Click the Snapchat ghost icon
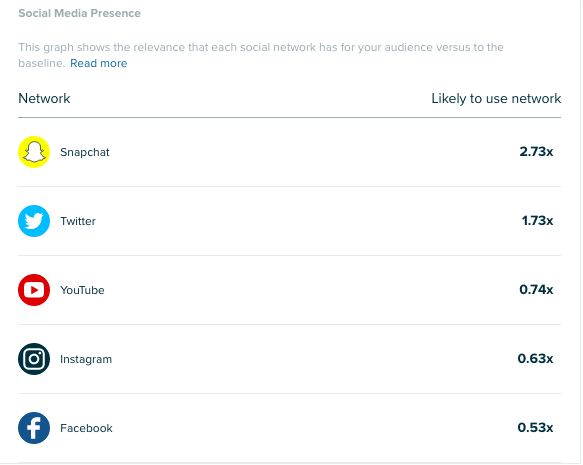This screenshot has width=583, height=465. click(34, 152)
